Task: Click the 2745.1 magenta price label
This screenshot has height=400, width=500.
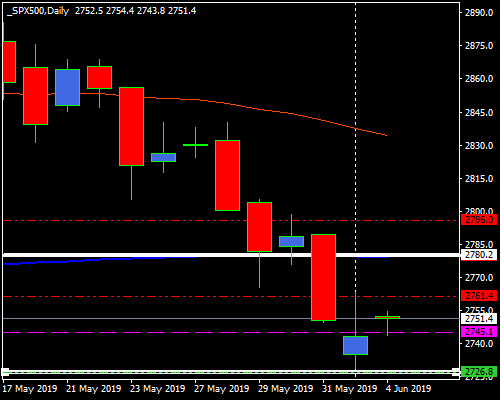Action: [x=479, y=332]
